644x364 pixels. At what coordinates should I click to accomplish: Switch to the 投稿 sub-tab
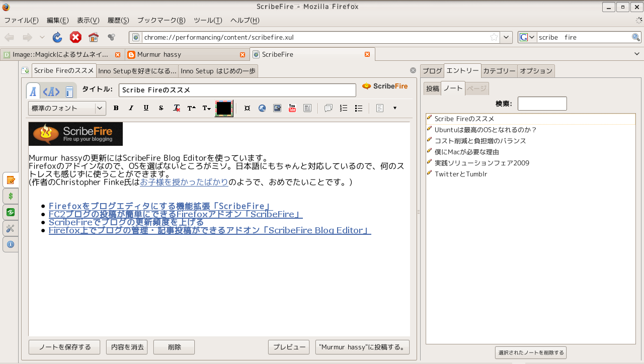pos(433,88)
